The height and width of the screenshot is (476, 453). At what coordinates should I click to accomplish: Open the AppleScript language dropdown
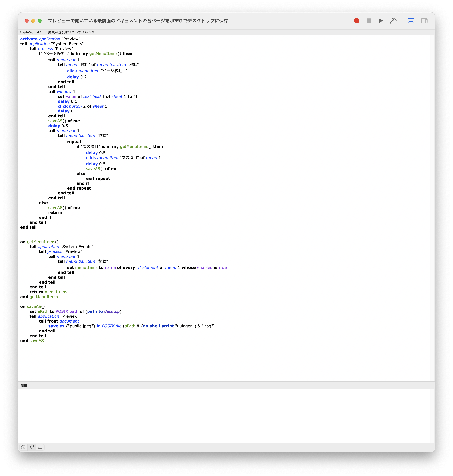(x=31, y=32)
